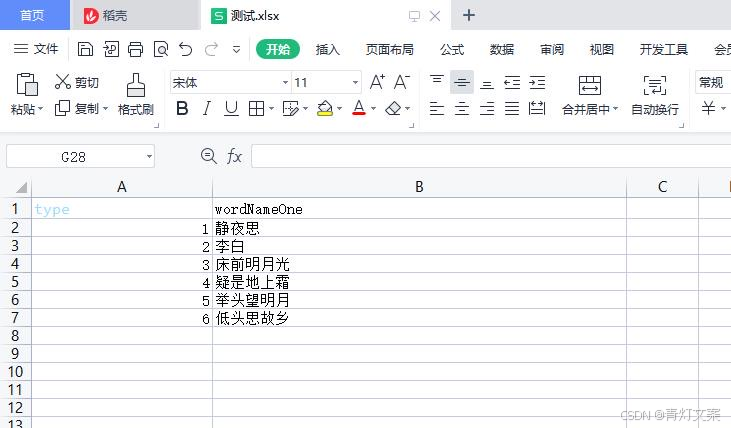Click the Save icon in quick toolbar
The width and height of the screenshot is (731, 428).
[x=85, y=49]
